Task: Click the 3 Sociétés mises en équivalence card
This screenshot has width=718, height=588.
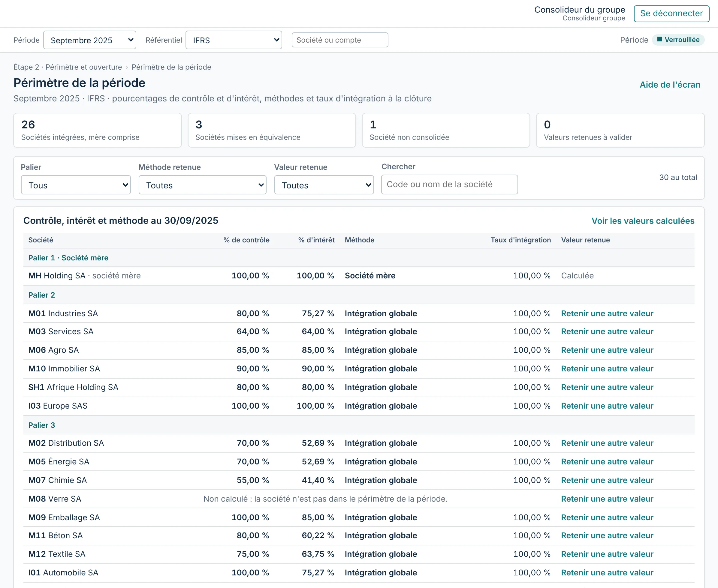Action: [x=272, y=130]
